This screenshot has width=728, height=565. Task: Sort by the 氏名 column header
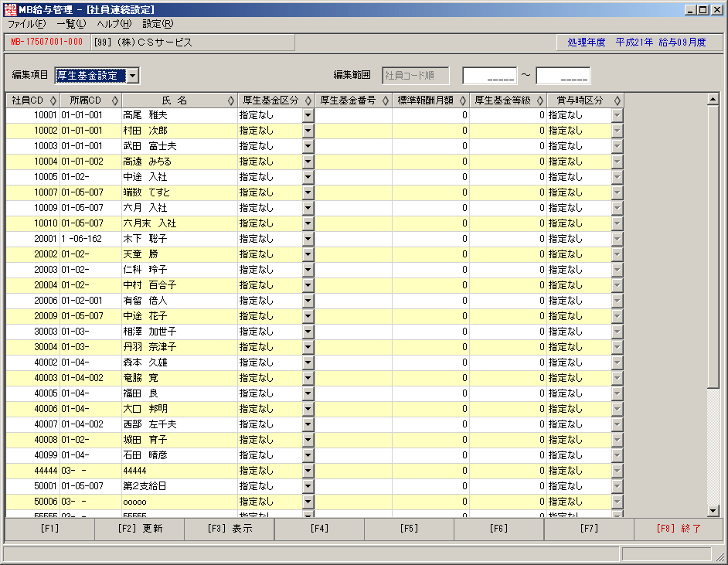(x=179, y=100)
